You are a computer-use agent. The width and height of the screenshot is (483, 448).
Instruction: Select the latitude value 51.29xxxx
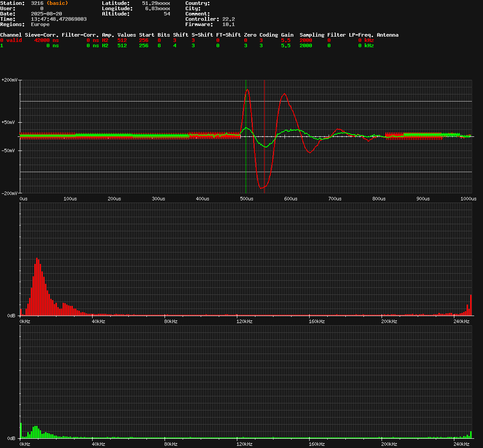coord(156,3)
